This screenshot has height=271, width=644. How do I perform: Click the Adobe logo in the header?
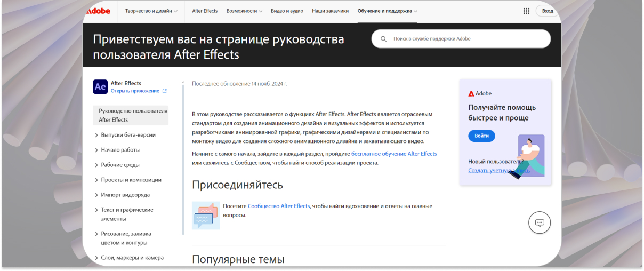(x=98, y=11)
